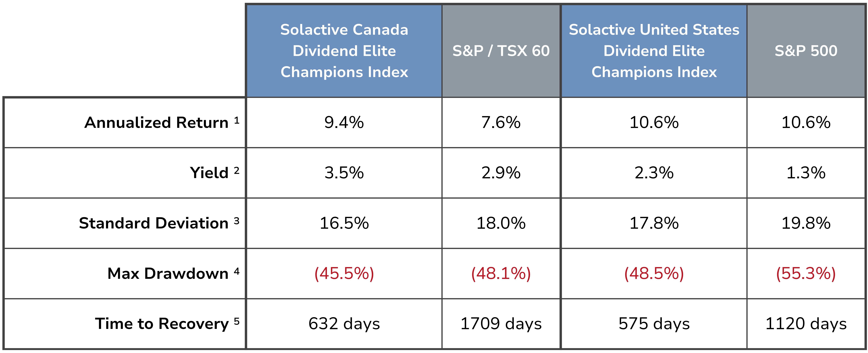The height and width of the screenshot is (353, 868).
Task: Select the red (55.3%) drawdown cell
Action: (806, 273)
